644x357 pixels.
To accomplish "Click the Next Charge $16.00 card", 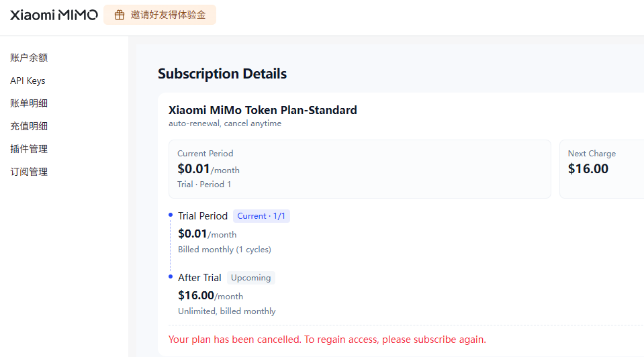I will 602,169.
